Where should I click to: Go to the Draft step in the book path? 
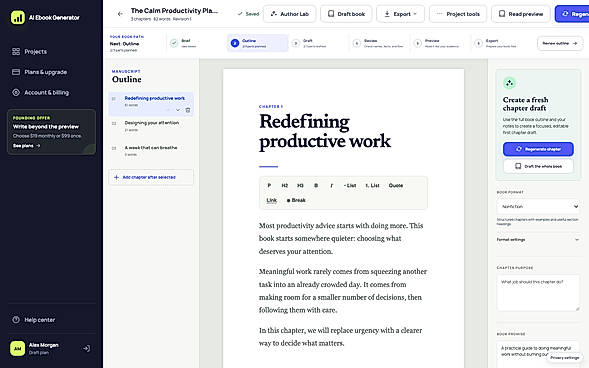[x=319, y=43]
